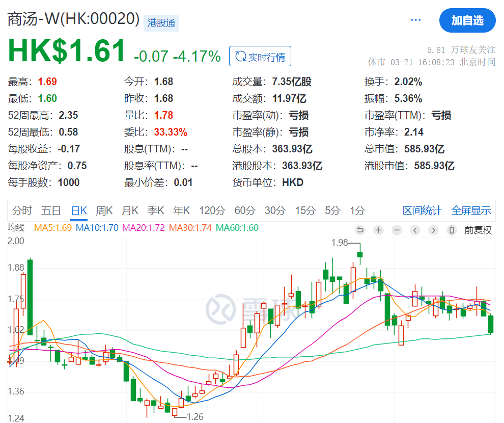Switch to the 120分 interval tab
Viewport: 504px width, 423px height.
click(x=212, y=210)
